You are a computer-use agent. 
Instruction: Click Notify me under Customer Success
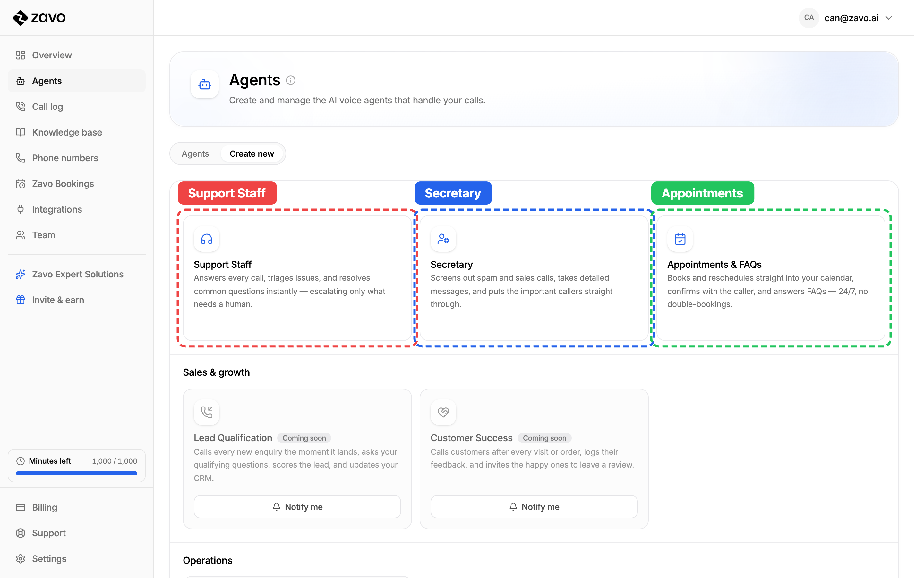[534, 507]
